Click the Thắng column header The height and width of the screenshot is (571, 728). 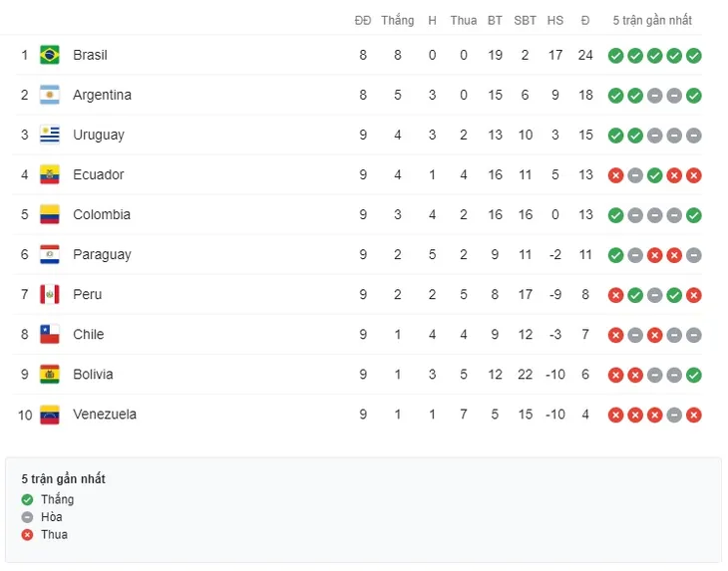(398, 20)
